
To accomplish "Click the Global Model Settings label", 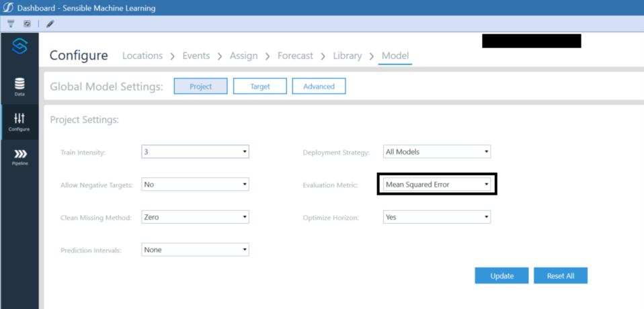I will [x=106, y=87].
